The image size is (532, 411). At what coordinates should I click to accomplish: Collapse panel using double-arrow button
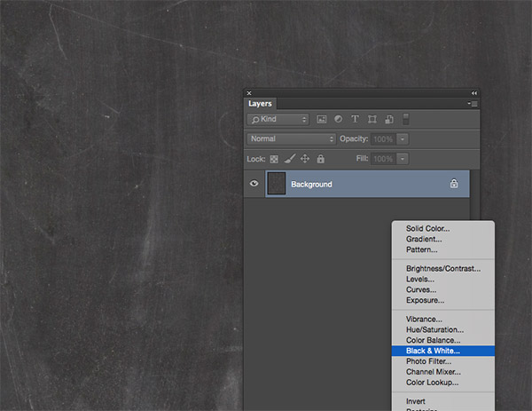click(x=473, y=92)
